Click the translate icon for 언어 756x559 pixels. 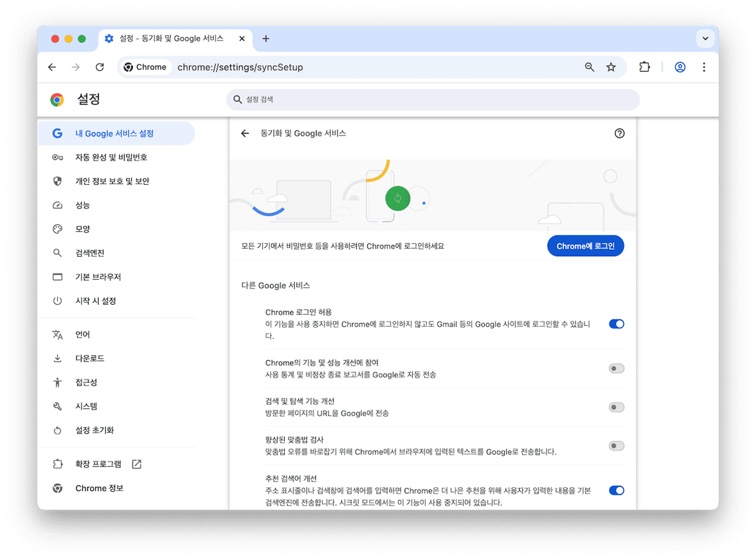(57, 335)
